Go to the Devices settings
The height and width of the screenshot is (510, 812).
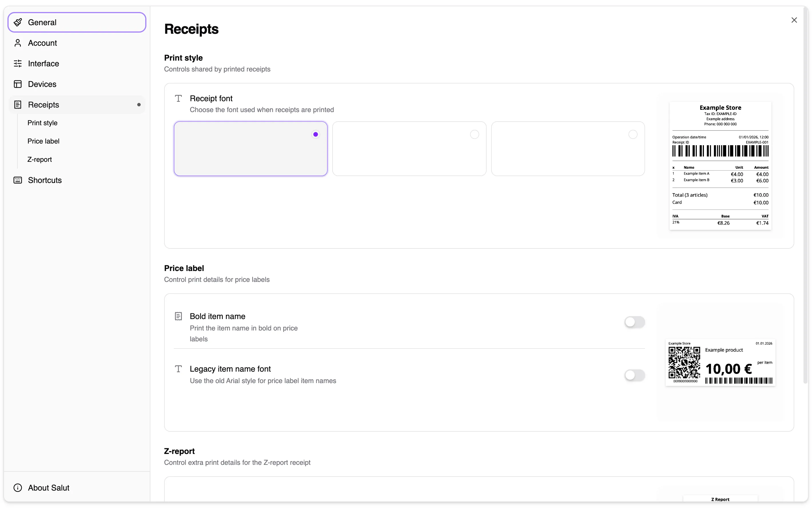click(x=77, y=84)
